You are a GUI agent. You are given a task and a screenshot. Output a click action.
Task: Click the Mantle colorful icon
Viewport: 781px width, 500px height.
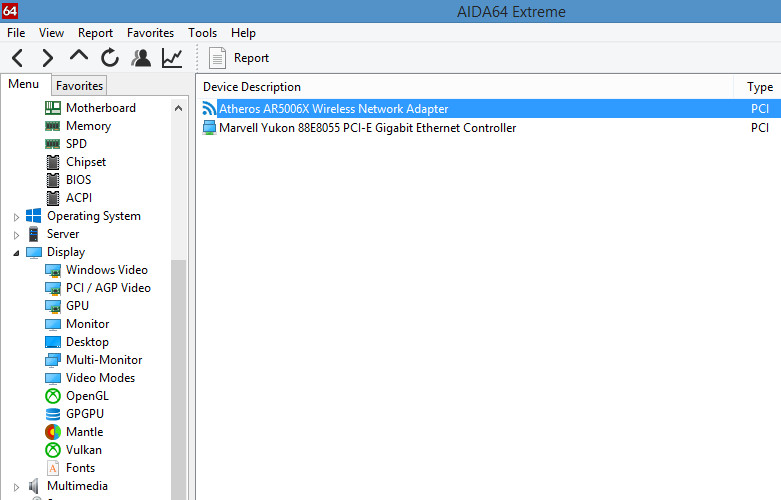tap(53, 432)
